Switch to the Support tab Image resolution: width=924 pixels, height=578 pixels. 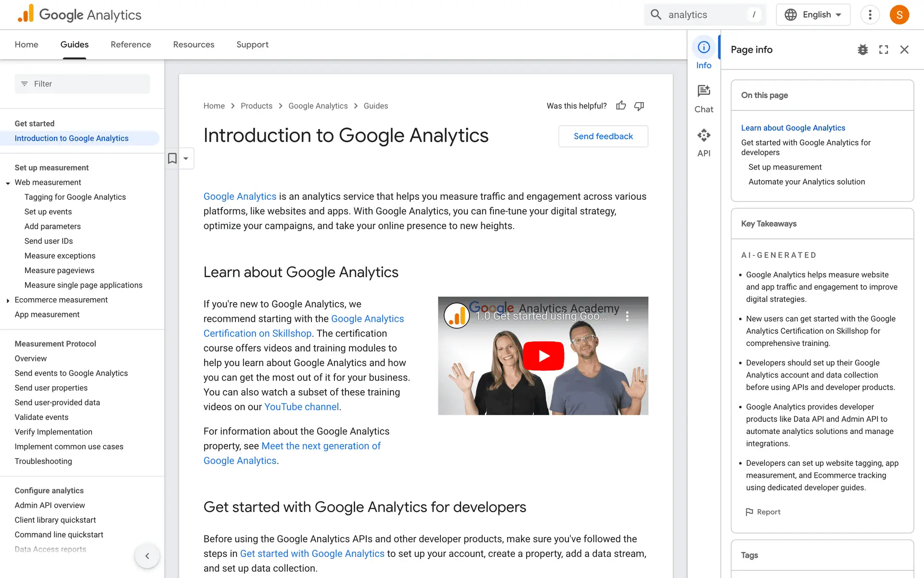[x=252, y=44]
